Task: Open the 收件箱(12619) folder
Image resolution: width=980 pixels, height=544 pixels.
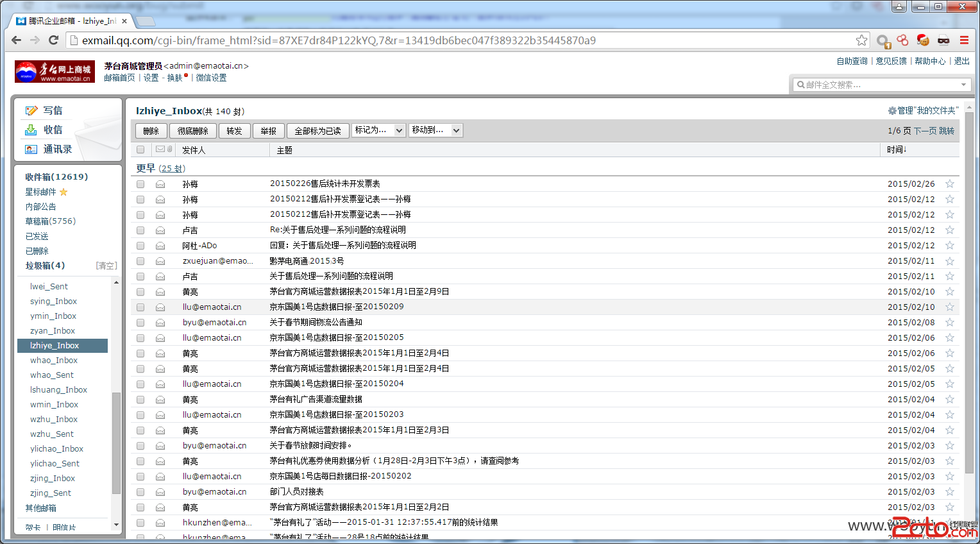Action: (56, 177)
